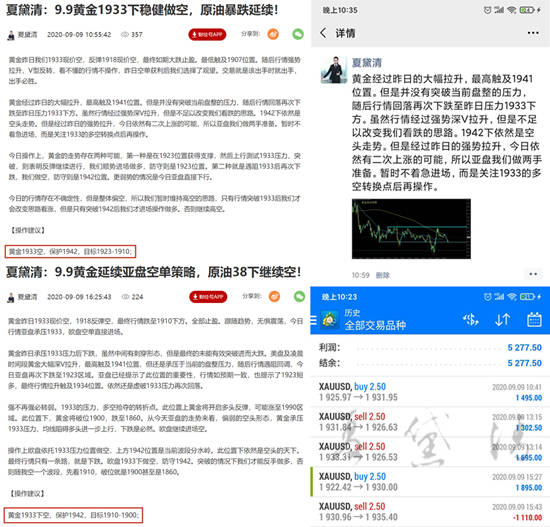Select the 结余 value 5 277.50
Screen dimensions: 550x527
click(x=524, y=363)
